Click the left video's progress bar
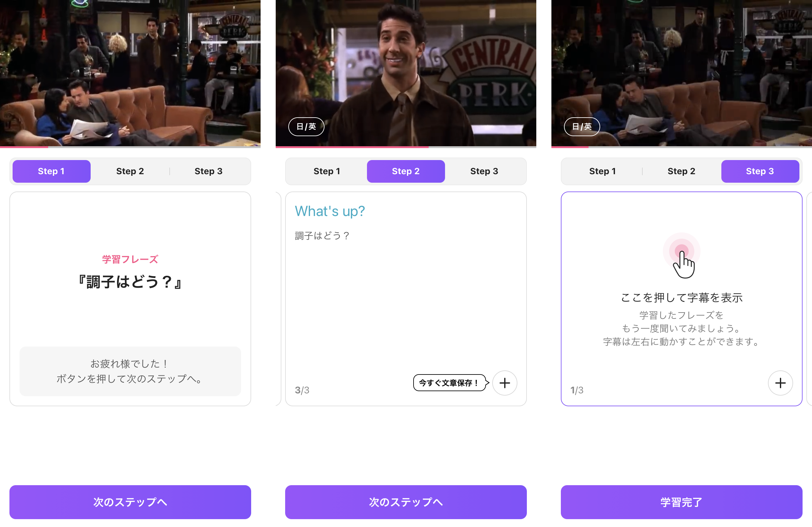812x527 pixels. (130, 147)
